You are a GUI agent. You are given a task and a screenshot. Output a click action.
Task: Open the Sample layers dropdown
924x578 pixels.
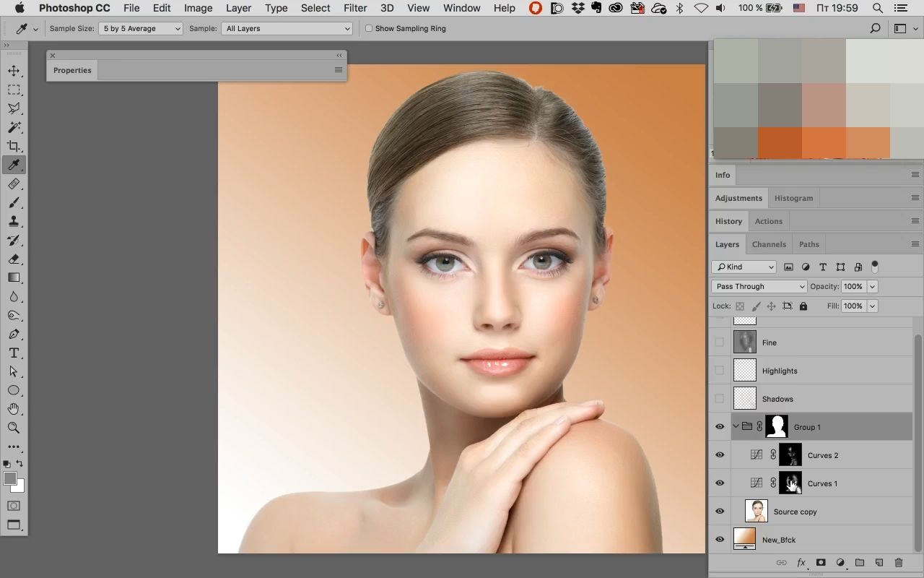(x=287, y=28)
